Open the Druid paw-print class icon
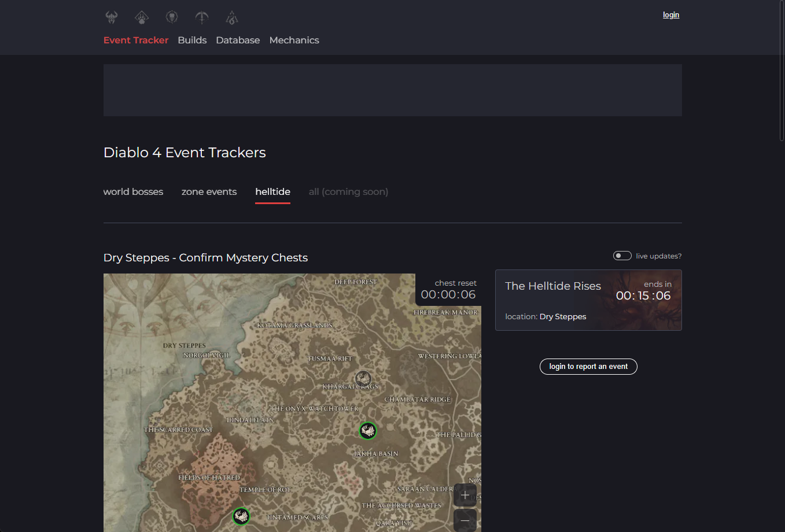785x532 pixels. (142, 17)
